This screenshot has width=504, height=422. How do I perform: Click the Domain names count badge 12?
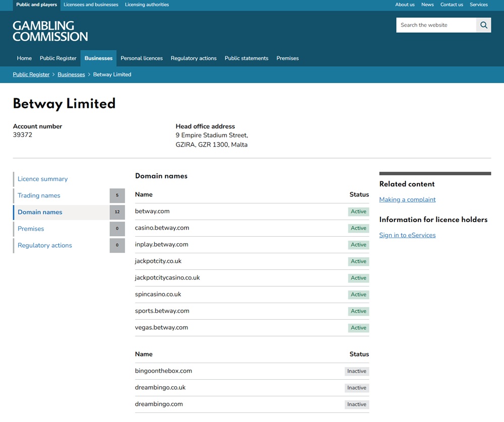[x=117, y=213]
